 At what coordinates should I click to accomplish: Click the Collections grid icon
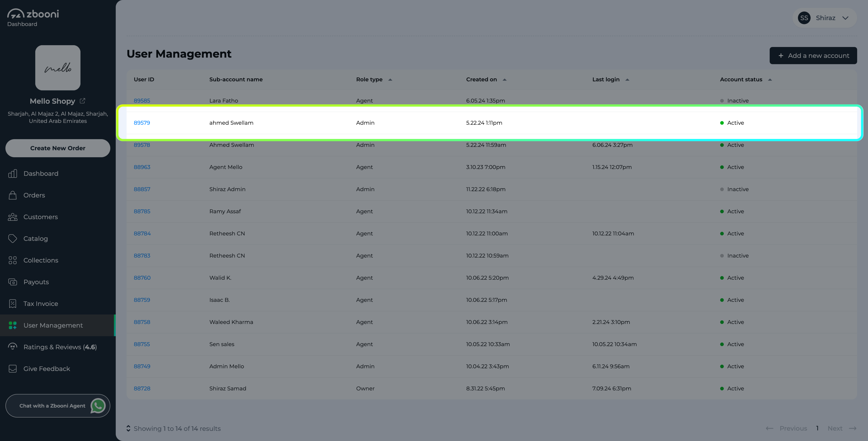coord(13,260)
